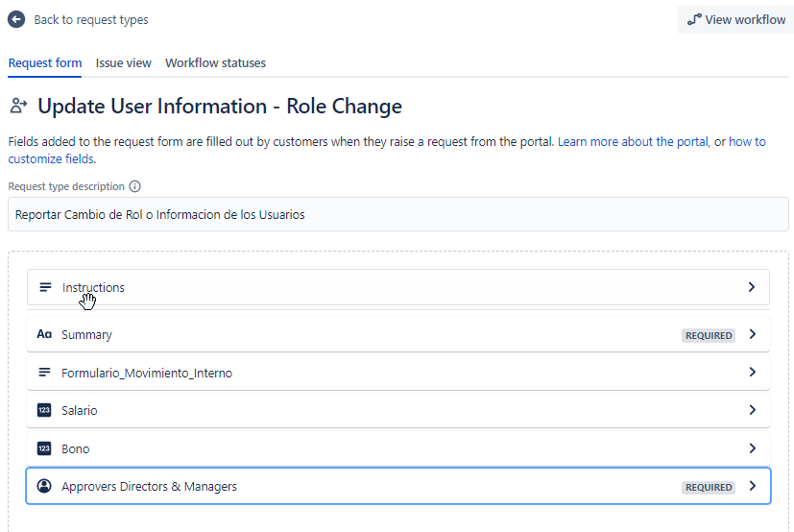Click the Aa text icon beside Summary
Viewport: 794px width, 532px height.
[x=44, y=335]
